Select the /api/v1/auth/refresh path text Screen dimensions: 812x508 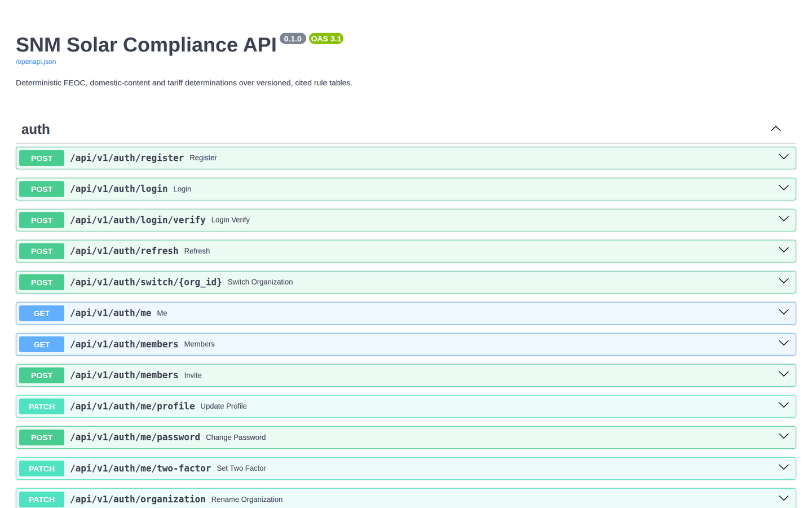(125, 251)
